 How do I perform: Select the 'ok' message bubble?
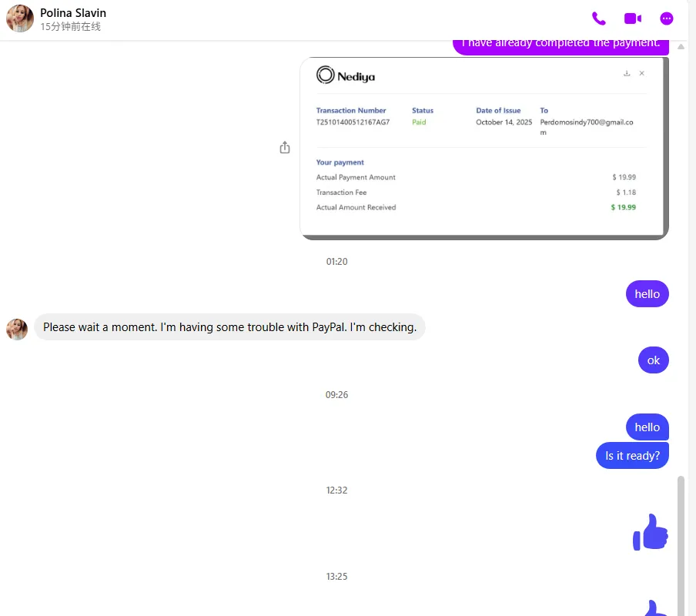[x=654, y=360]
